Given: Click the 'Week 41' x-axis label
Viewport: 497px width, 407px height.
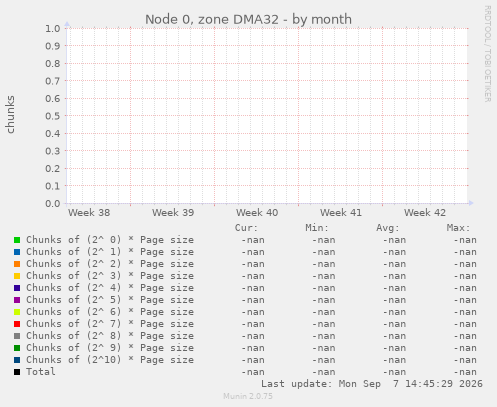Looking at the screenshot, I should point(341,213).
